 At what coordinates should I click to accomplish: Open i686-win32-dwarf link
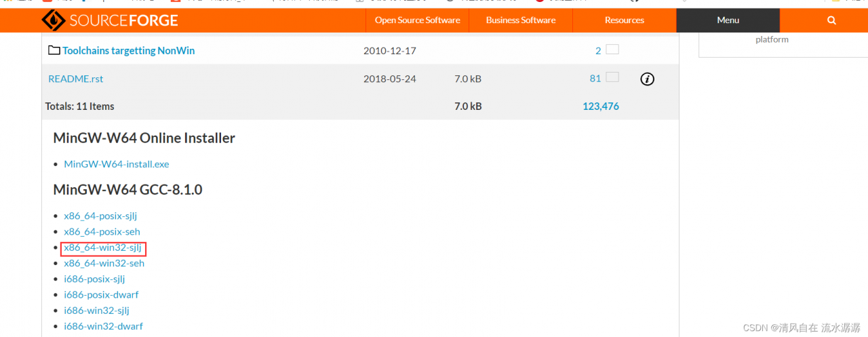click(x=103, y=326)
